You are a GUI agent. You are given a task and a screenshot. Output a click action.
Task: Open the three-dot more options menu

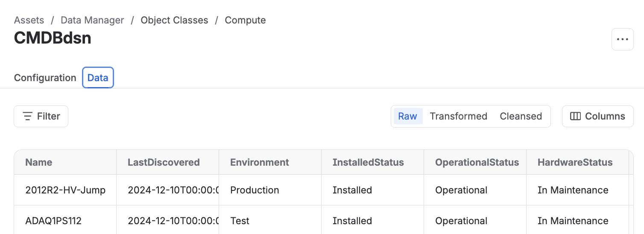coord(622,39)
